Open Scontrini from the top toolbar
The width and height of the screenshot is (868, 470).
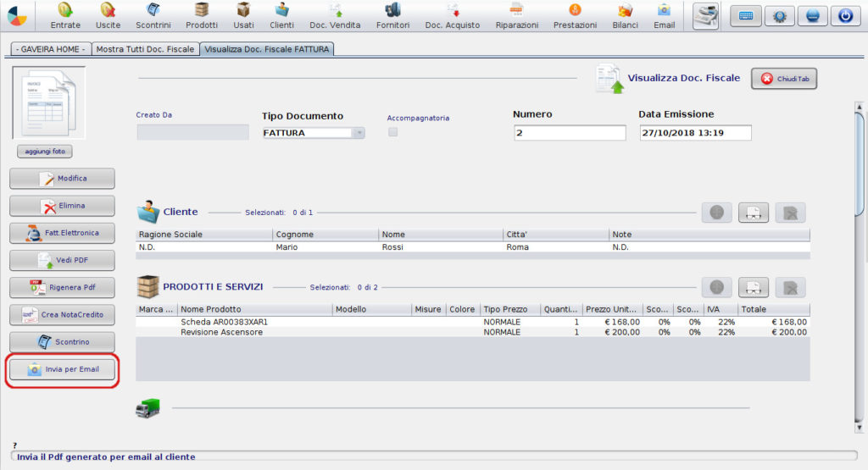click(153, 15)
